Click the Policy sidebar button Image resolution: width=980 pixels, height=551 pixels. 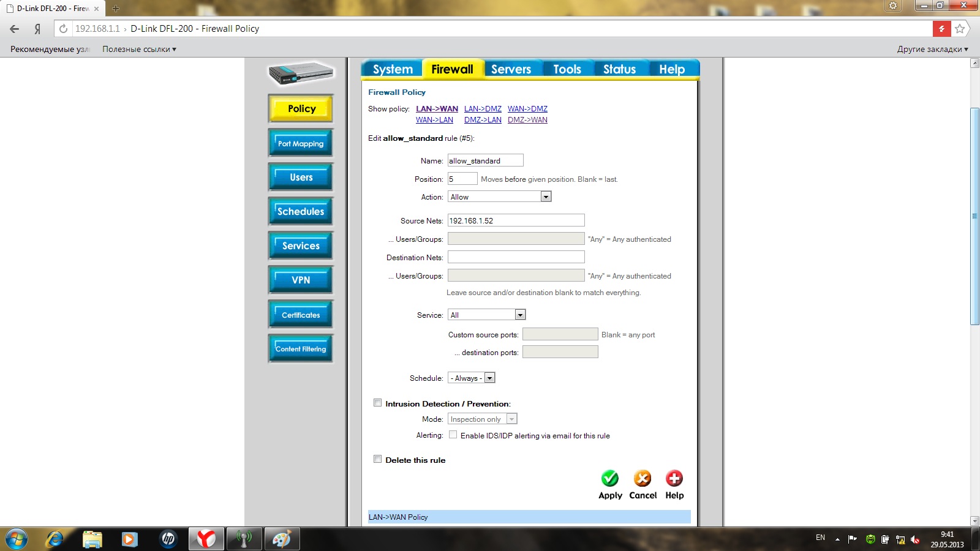(301, 108)
